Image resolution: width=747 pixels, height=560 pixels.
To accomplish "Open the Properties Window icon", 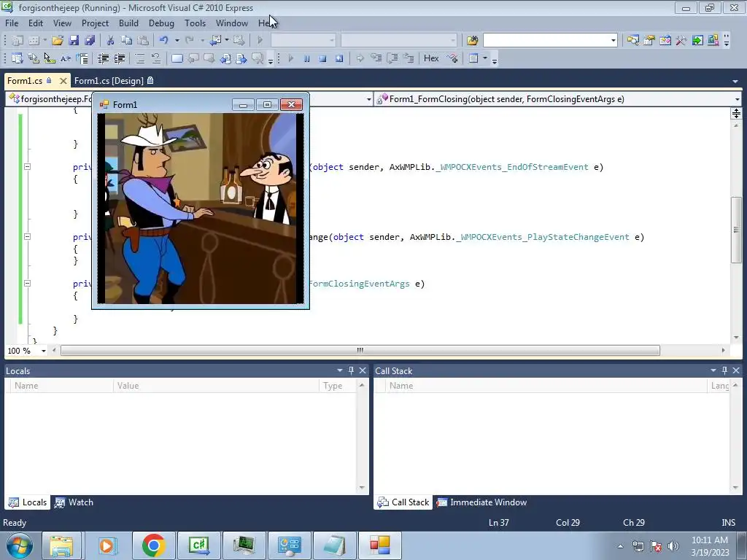I will point(649,41).
